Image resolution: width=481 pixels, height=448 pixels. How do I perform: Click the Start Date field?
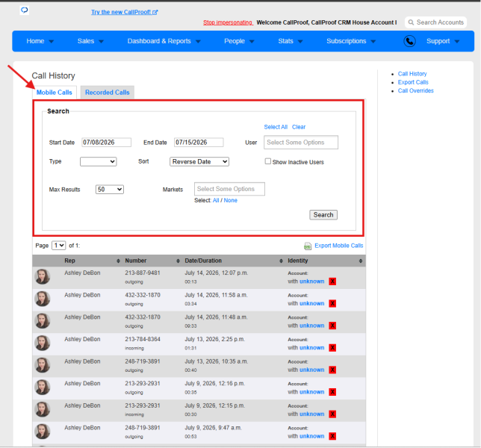pos(107,143)
